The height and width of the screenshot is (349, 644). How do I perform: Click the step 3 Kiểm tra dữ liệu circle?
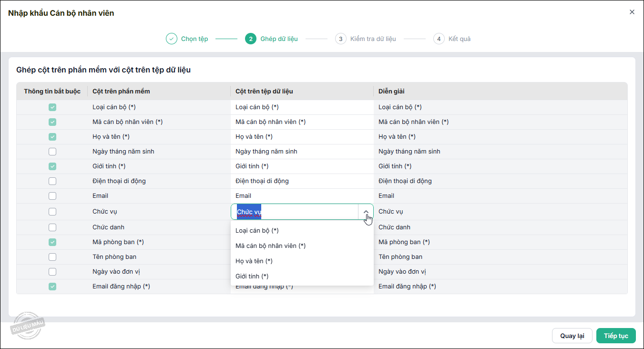pos(340,39)
